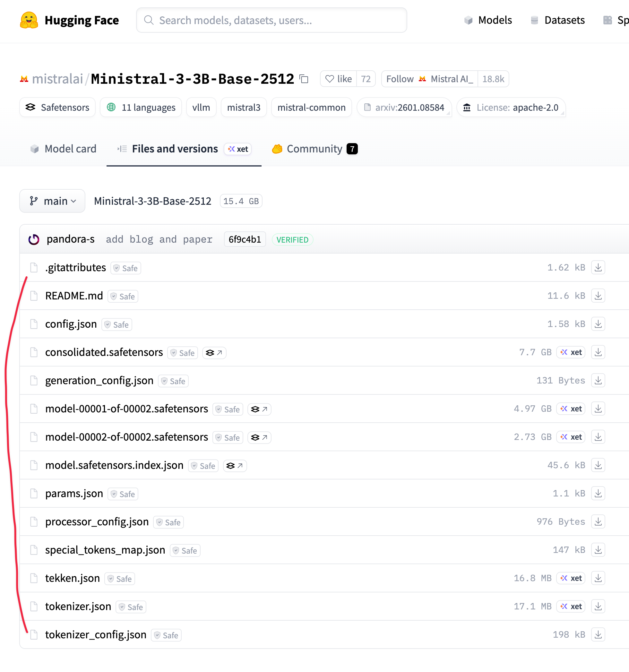
Task: Open the tekken.json file
Action: pyautogui.click(x=73, y=578)
